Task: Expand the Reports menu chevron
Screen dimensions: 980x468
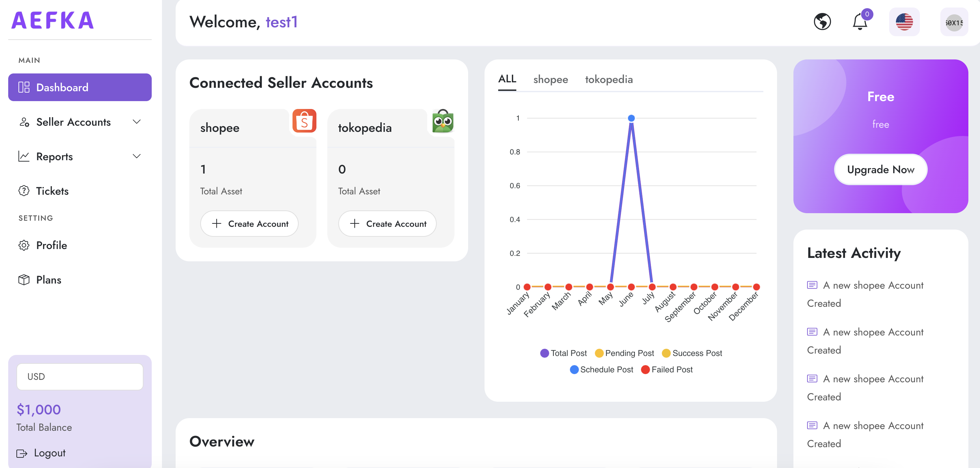Action: 137,156
